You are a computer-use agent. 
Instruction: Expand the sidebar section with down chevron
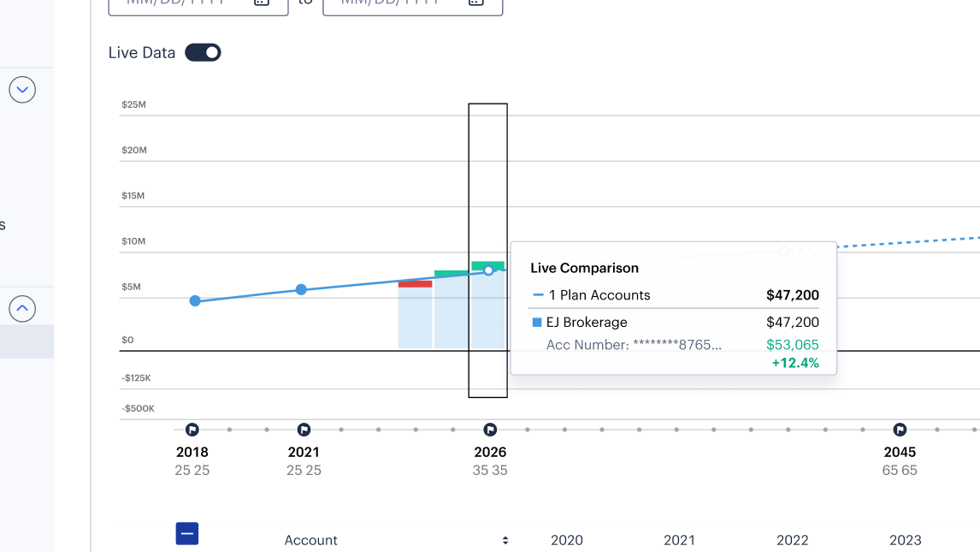coord(22,89)
